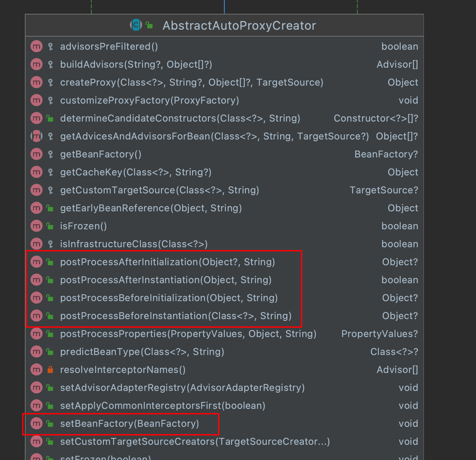Click the protected key icon for getCacheKey

point(50,172)
